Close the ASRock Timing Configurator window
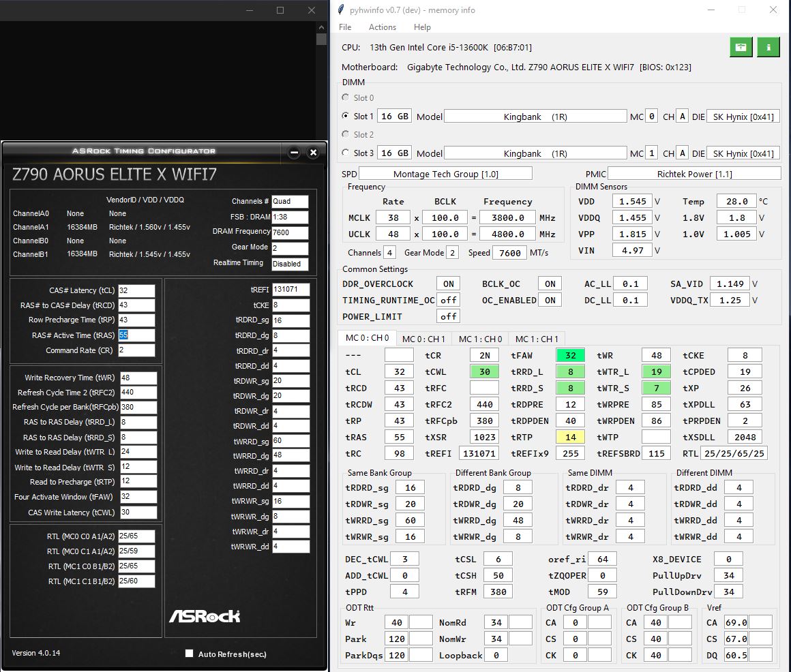The width and height of the screenshot is (791, 672). [313, 152]
